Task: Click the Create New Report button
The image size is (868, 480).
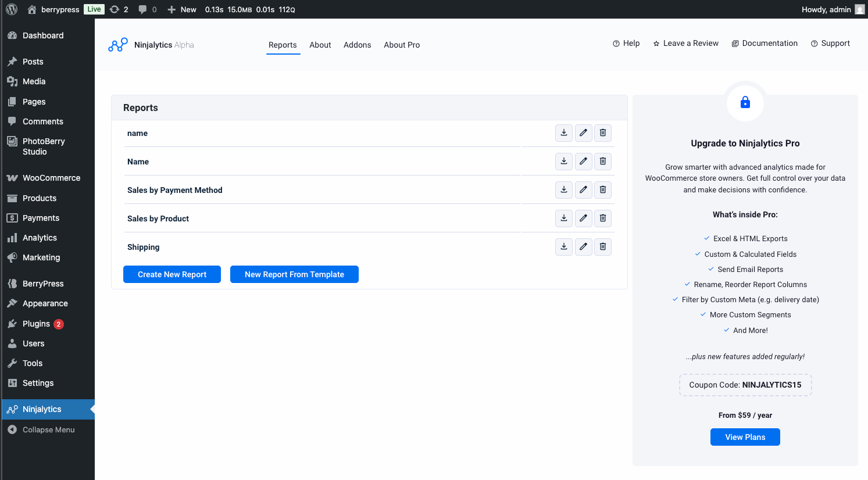Action: click(172, 274)
